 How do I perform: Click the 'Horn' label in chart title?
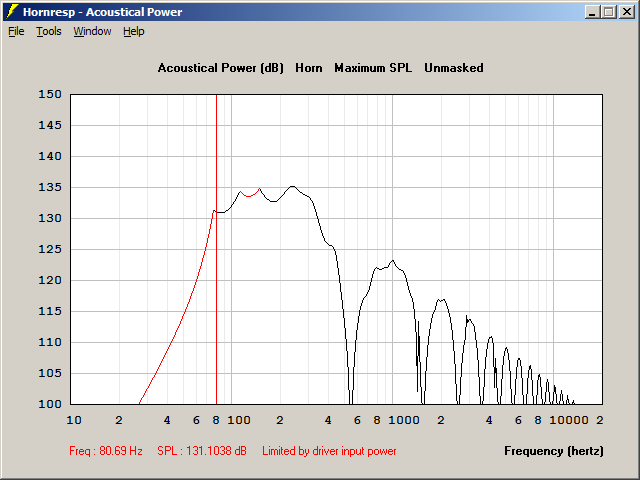tap(309, 68)
